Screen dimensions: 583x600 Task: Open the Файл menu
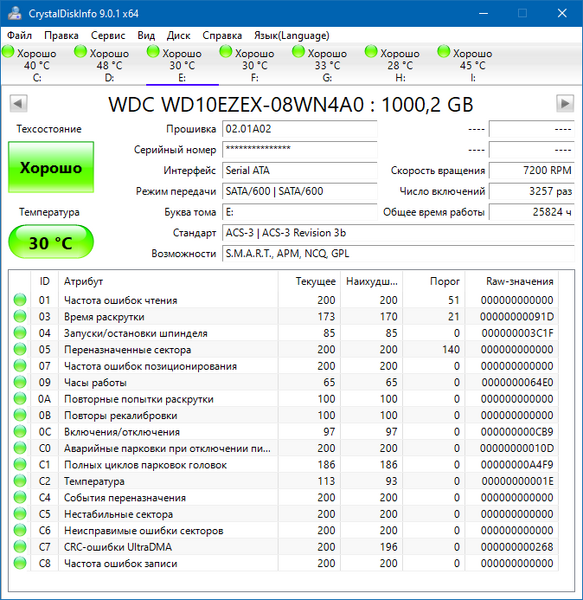pos(20,36)
